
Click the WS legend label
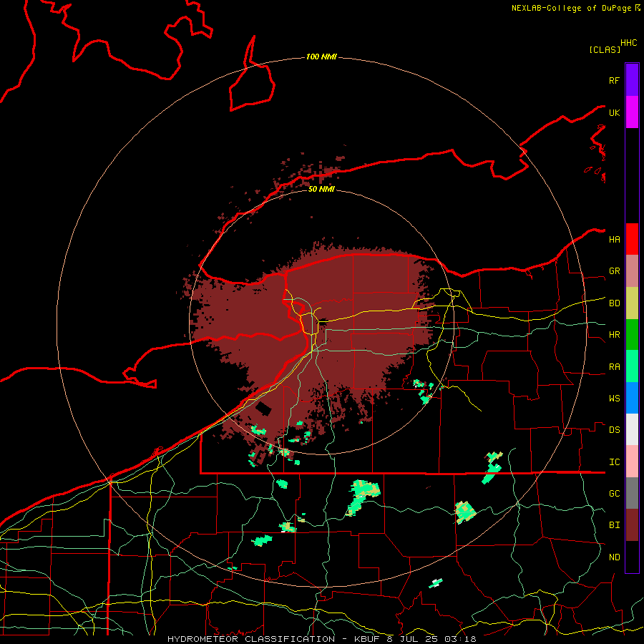[x=614, y=398]
